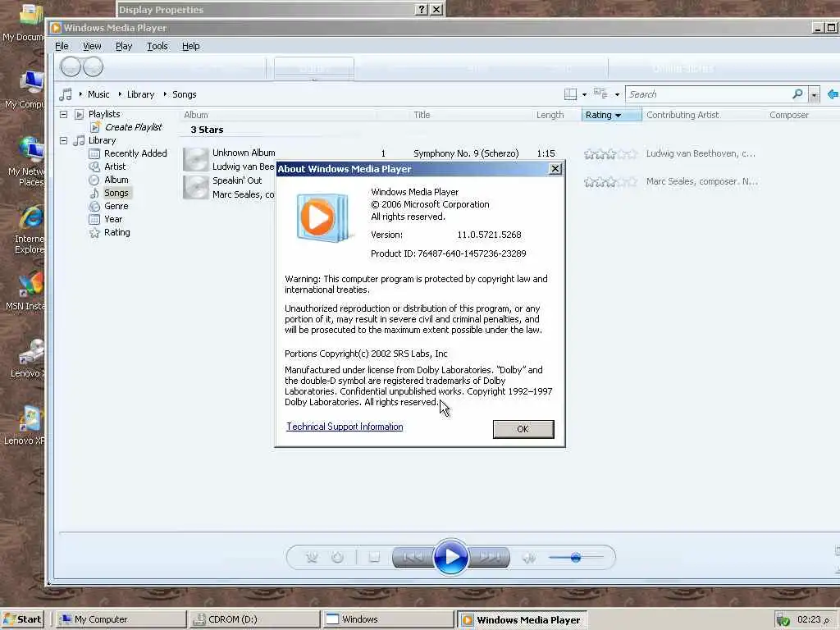Select Genre in library tree
The image size is (840, 630).
point(116,206)
